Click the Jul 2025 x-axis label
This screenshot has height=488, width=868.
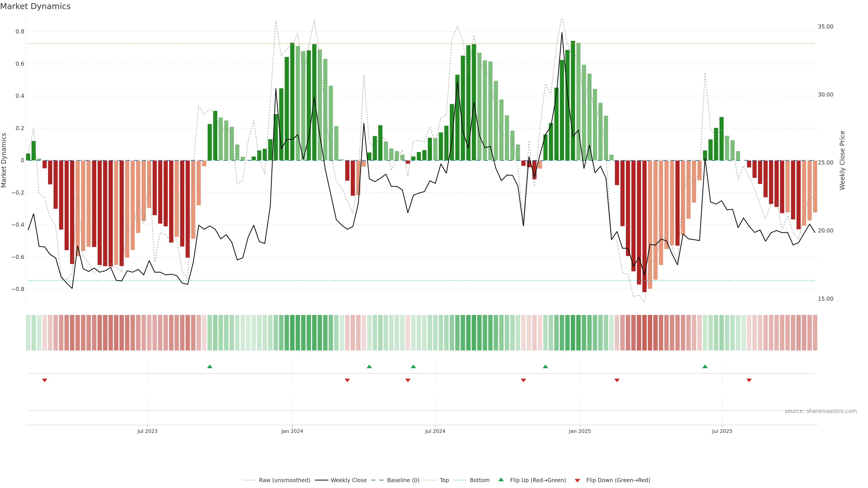pos(722,431)
